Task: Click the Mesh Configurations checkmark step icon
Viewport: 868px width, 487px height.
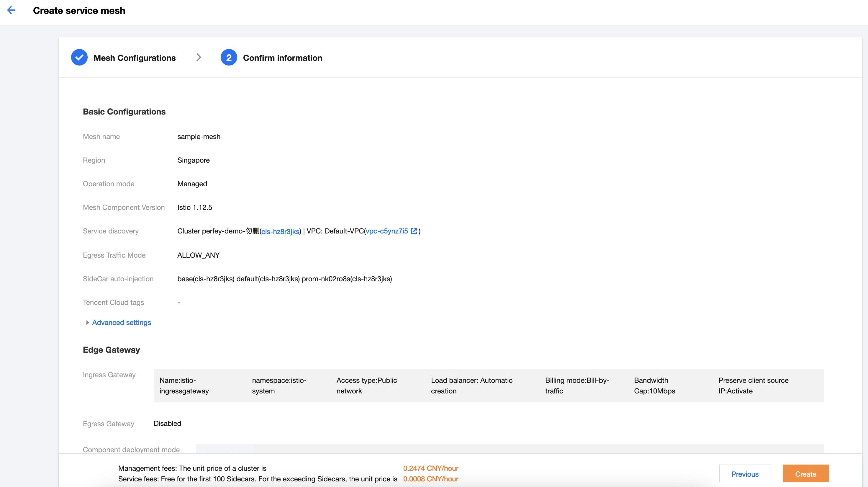Action: (79, 58)
